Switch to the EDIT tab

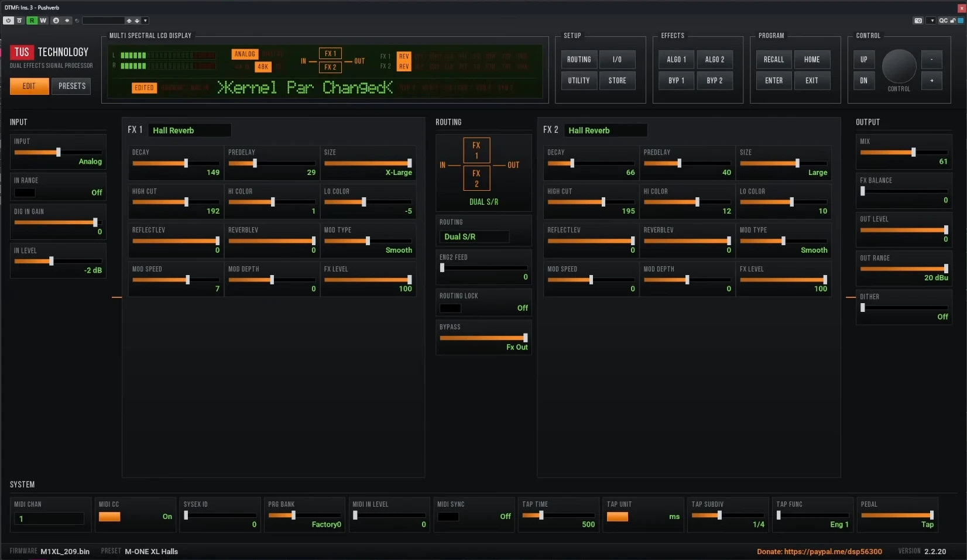(29, 86)
